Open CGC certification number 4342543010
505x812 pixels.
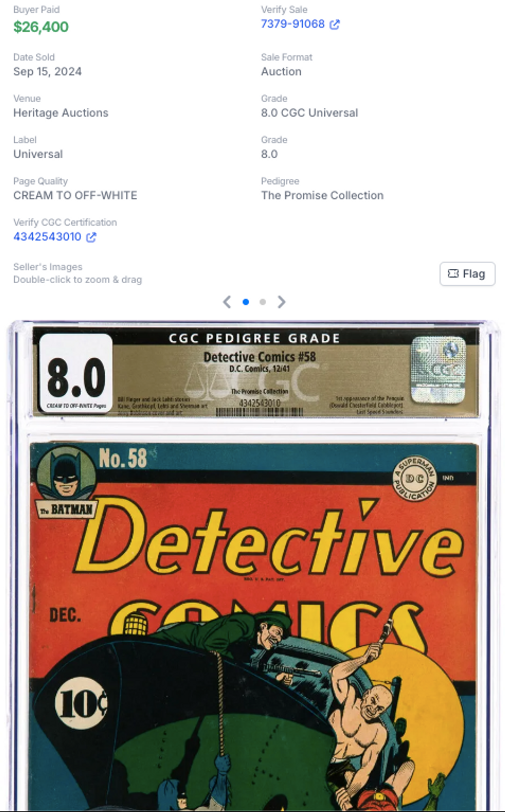pyautogui.click(x=47, y=237)
